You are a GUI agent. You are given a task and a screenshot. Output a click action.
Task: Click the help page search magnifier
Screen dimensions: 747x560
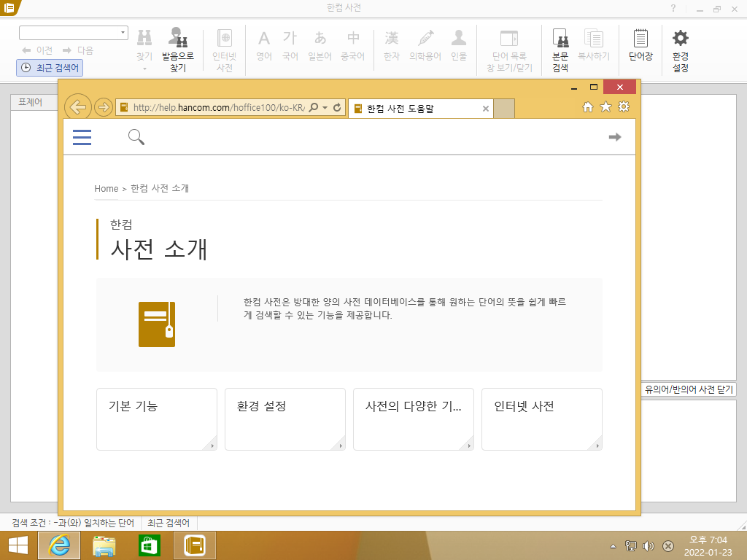136,137
